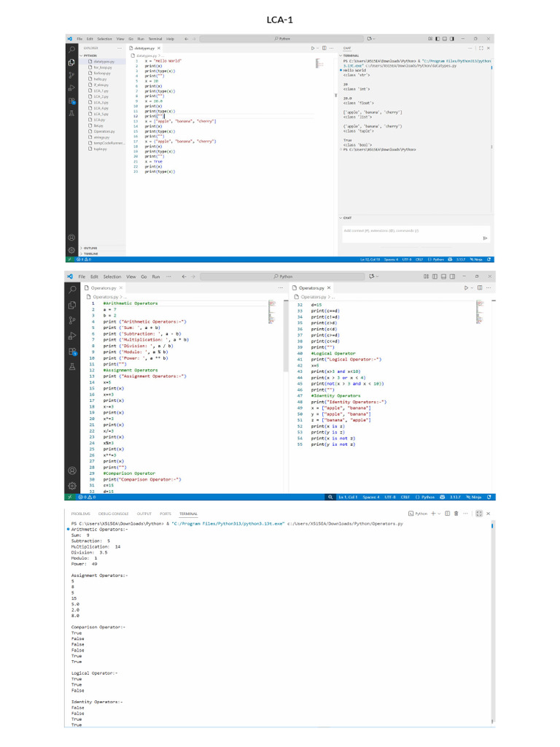Collapse the PYTHON folder in Explorer
This screenshot has height=747, width=560.
point(89,55)
